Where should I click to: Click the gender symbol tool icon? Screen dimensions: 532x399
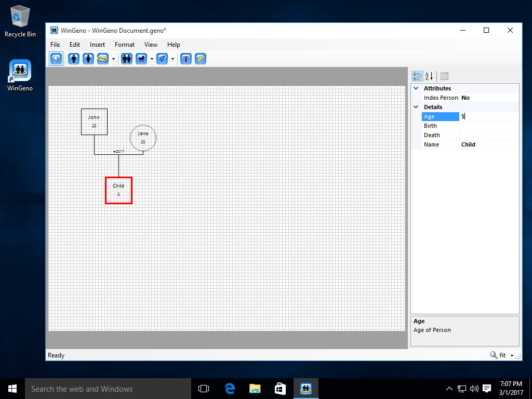point(162,59)
